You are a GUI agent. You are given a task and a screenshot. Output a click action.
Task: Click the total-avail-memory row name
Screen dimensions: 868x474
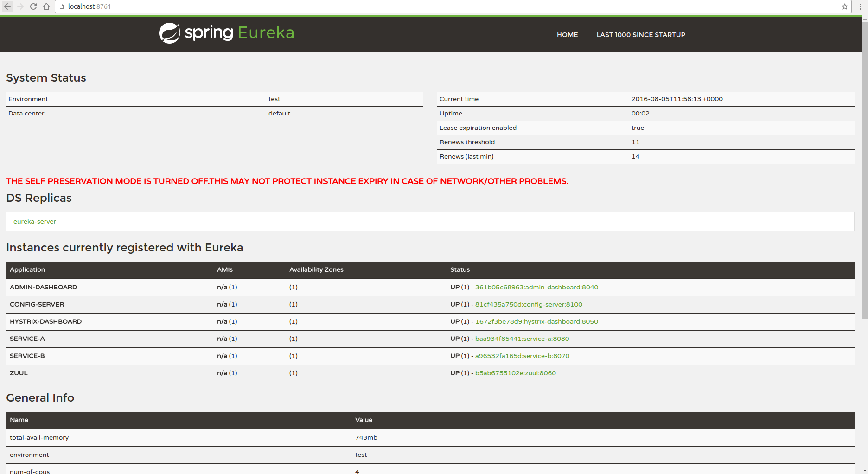click(x=39, y=437)
